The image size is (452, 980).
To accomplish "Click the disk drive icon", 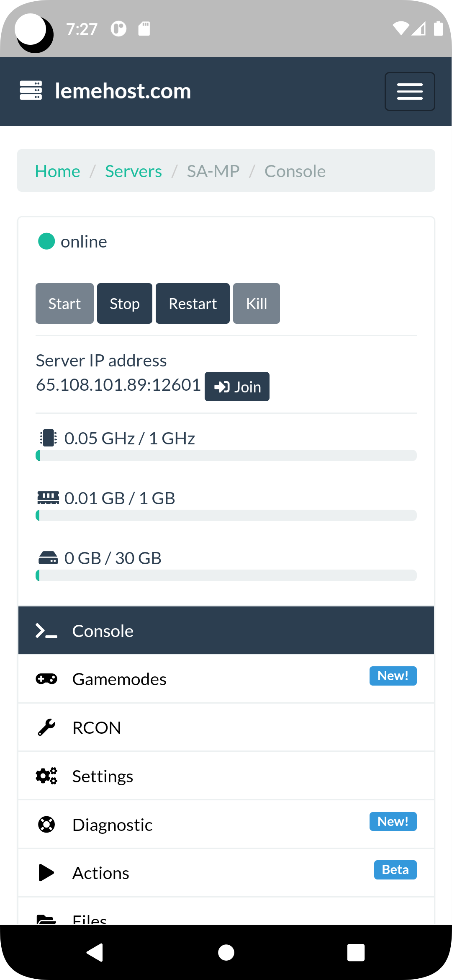I will tap(48, 558).
